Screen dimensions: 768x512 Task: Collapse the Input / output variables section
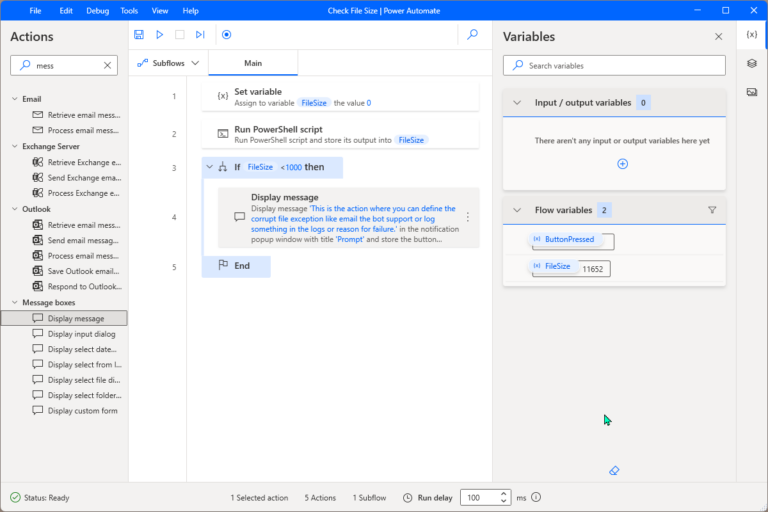tap(517, 103)
